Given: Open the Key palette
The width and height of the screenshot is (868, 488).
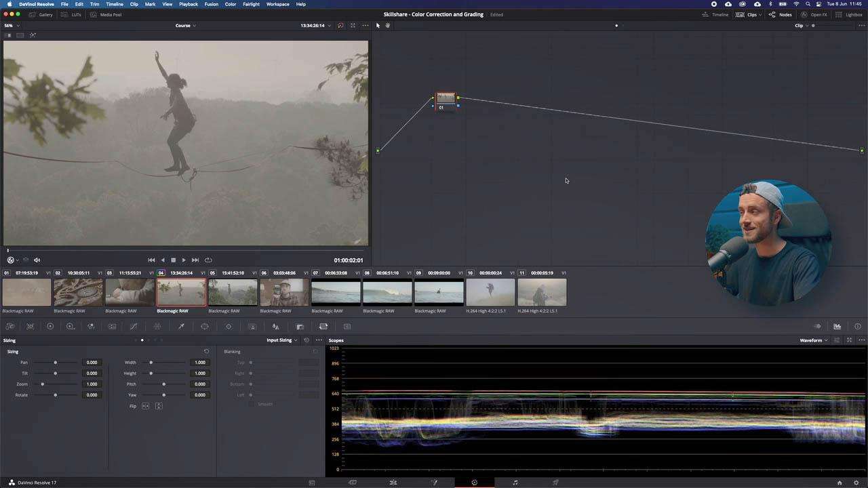Looking at the screenshot, I should click(x=300, y=327).
